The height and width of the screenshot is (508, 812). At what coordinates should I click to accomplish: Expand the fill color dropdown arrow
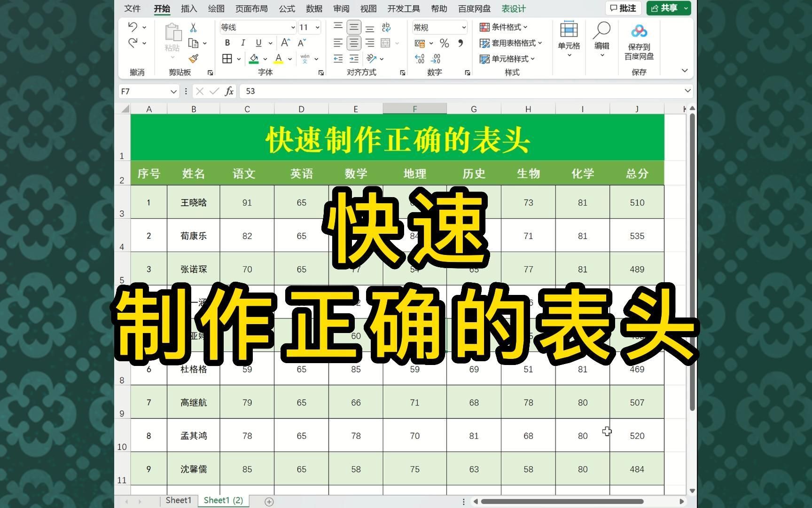point(265,59)
